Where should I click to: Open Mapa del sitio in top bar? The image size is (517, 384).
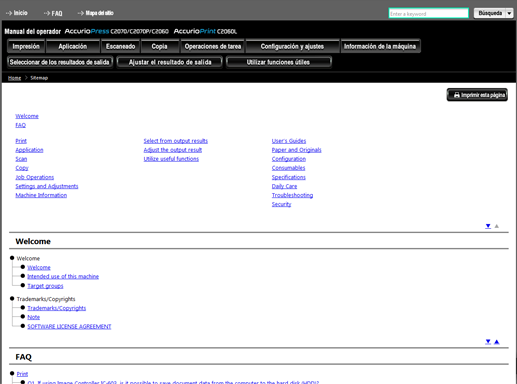pyautogui.click(x=96, y=13)
